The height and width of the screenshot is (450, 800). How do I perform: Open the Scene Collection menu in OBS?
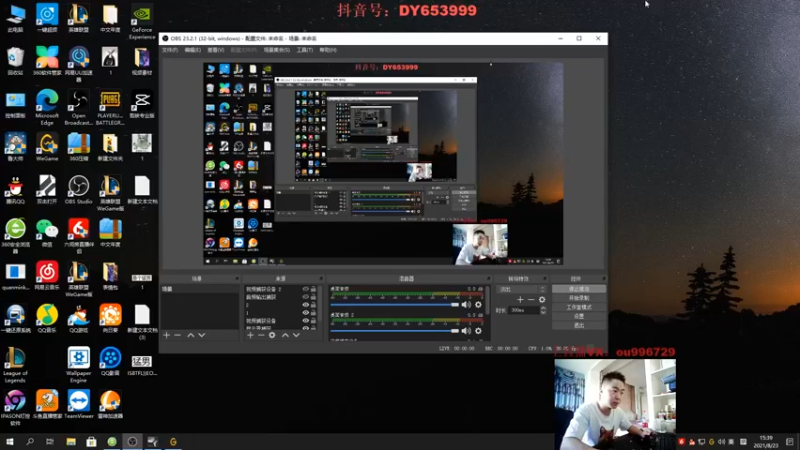[277, 50]
